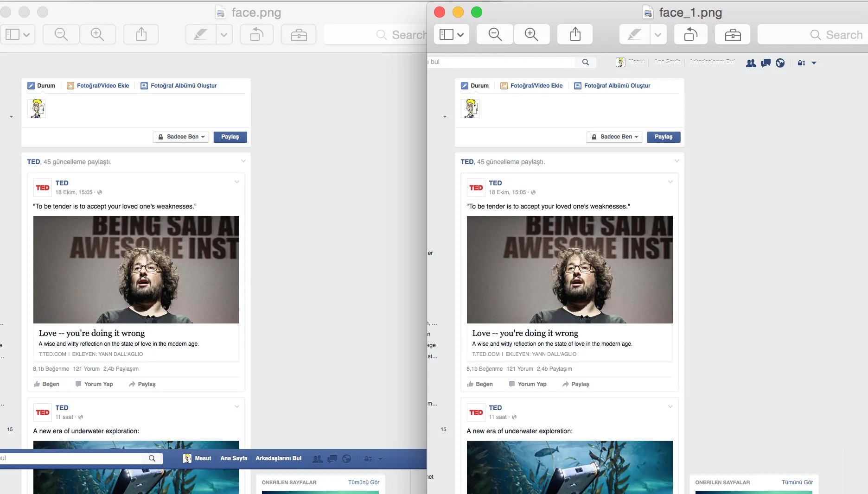This screenshot has height=494, width=868.
Task: Go to Ana Sayfa in face.png navbar
Action: tap(234, 458)
